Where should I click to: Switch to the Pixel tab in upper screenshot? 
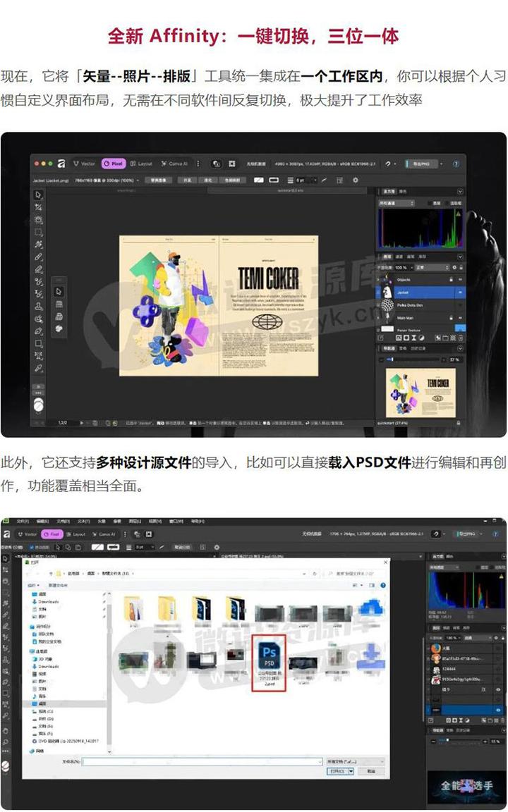click(114, 164)
